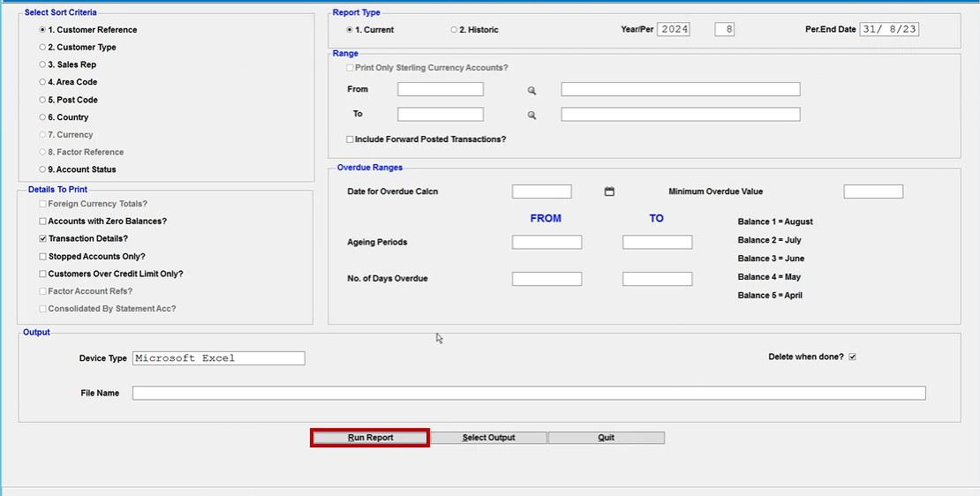
Task: Untick Transaction Details checkbox
Action: click(x=84, y=238)
